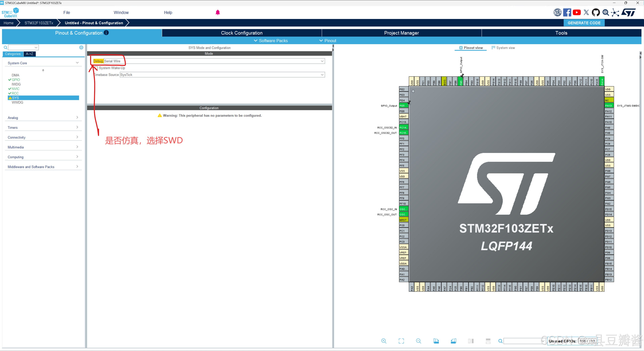Open the Debug mode dropdown
The height and width of the screenshot is (351, 644).
pyautogui.click(x=322, y=61)
